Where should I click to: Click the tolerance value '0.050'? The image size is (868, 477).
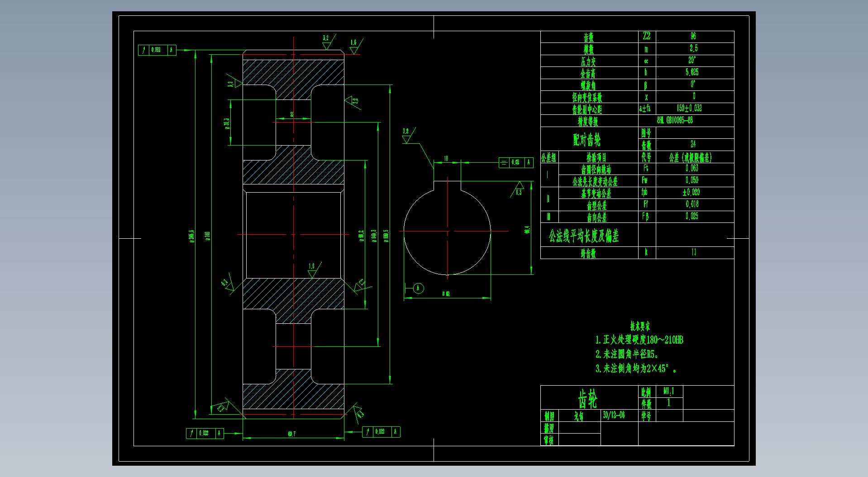(x=692, y=180)
